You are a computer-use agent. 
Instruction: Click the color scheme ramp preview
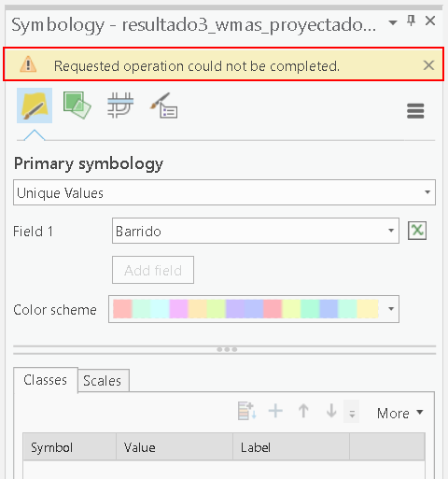click(x=245, y=309)
